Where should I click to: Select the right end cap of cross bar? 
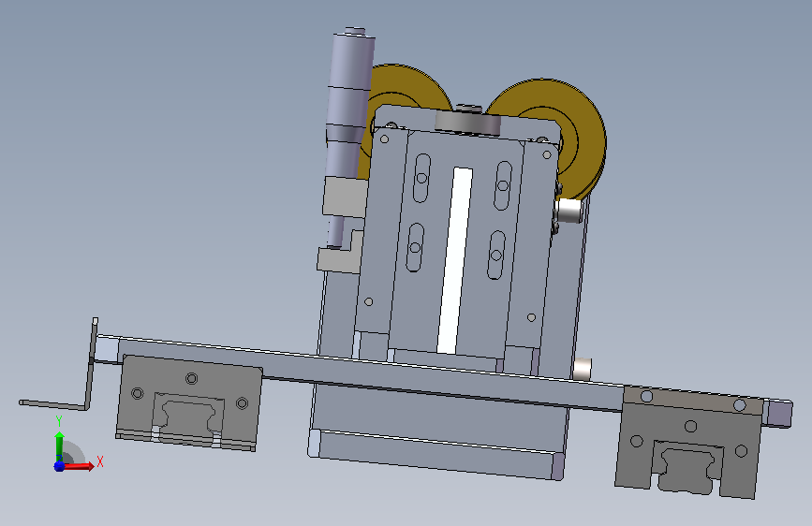click(778, 413)
